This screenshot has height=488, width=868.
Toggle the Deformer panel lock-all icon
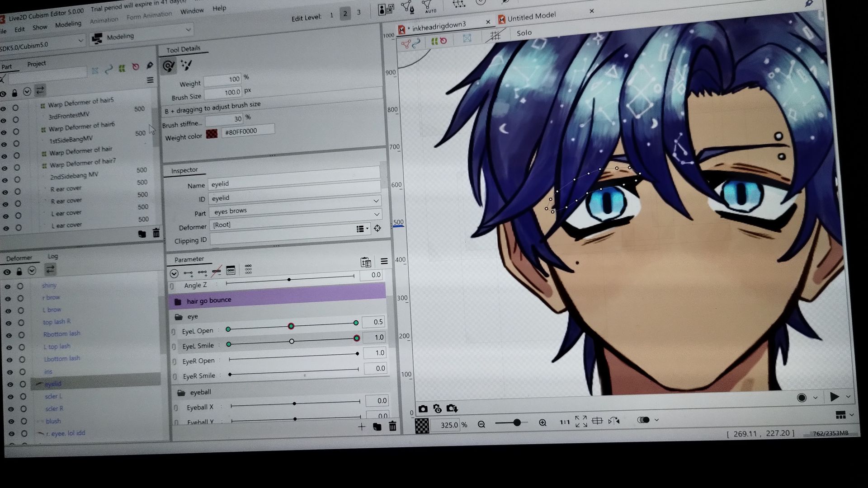tap(19, 272)
